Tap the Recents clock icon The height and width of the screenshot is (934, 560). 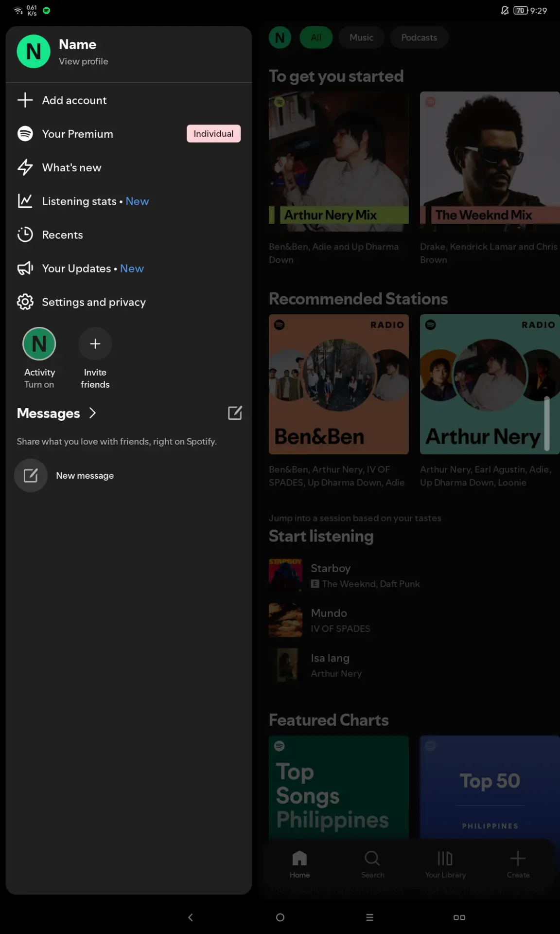click(25, 234)
